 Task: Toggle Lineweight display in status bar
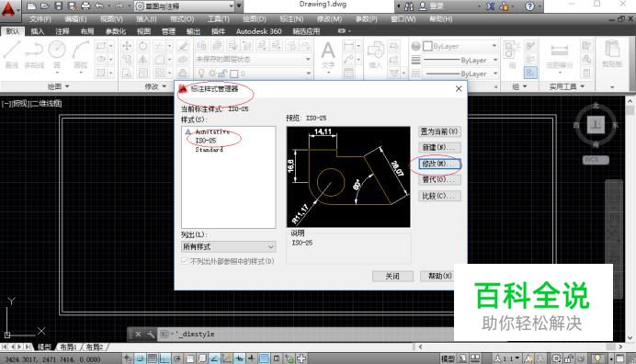pyautogui.click(x=252, y=358)
